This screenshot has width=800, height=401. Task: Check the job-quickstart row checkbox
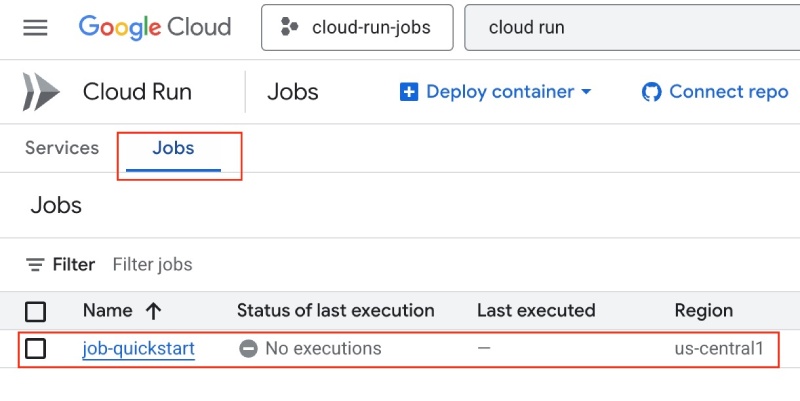tap(35, 348)
